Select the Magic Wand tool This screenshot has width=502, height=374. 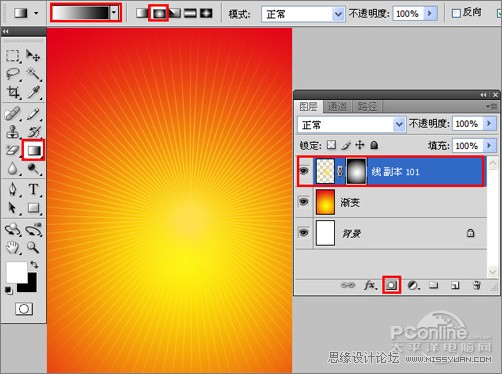[33, 74]
